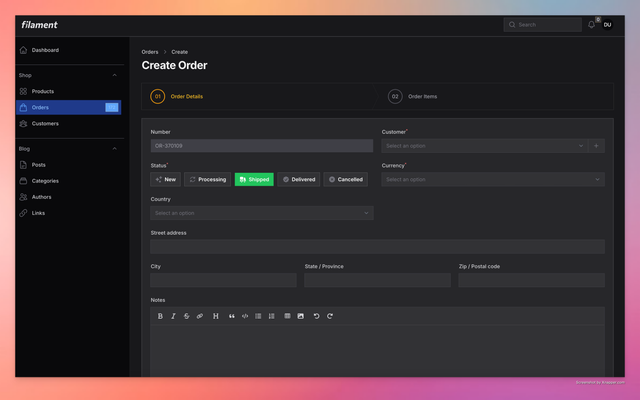
Task: Open the Currency dropdown
Action: [493, 180]
